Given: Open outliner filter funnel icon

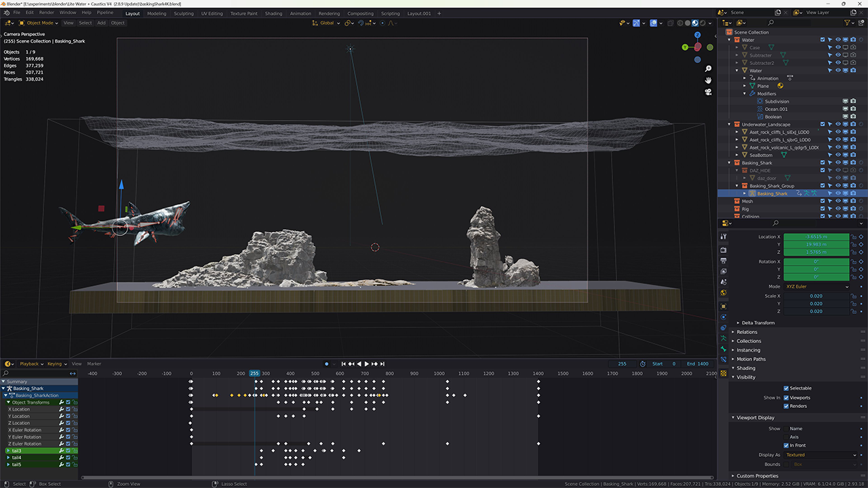Looking at the screenshot, I should [846, 23].
